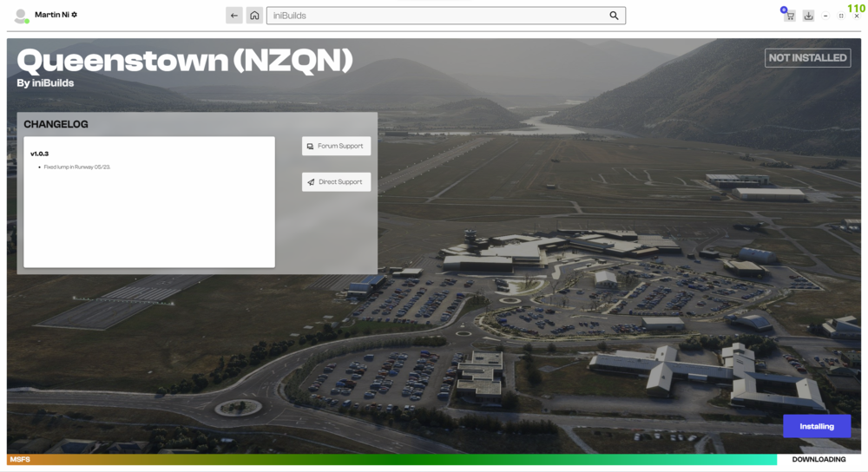Open Direct Support
The width and height of the screenshot is (868, 472).
pos(336,182)
